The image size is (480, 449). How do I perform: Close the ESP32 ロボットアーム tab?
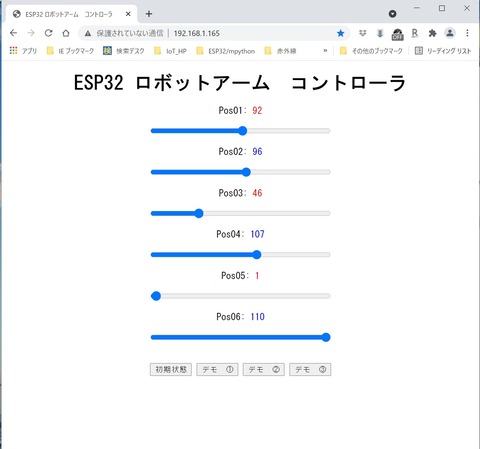tap(128, 14)
